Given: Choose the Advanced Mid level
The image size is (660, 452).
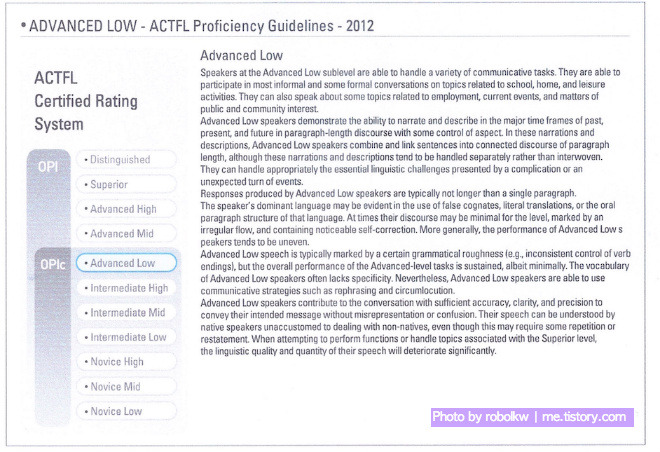Looking at the screenshot, I should [126, 234].
